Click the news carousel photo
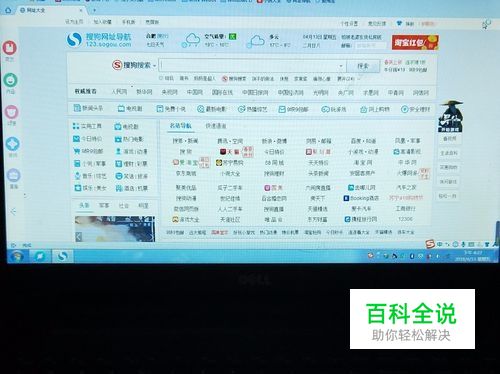500x374 pixels. [x=115, y=229]
